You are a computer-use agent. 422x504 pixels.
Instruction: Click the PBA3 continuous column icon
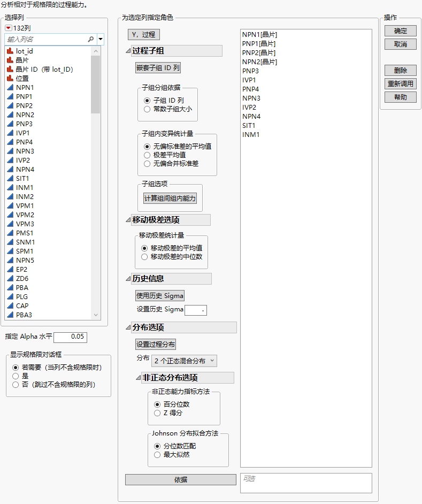coord(10,315)
